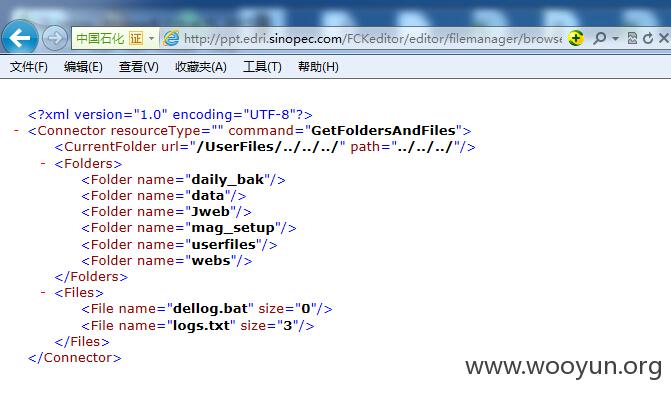Click the Internet Explorer page icon

tap(171, 39)
